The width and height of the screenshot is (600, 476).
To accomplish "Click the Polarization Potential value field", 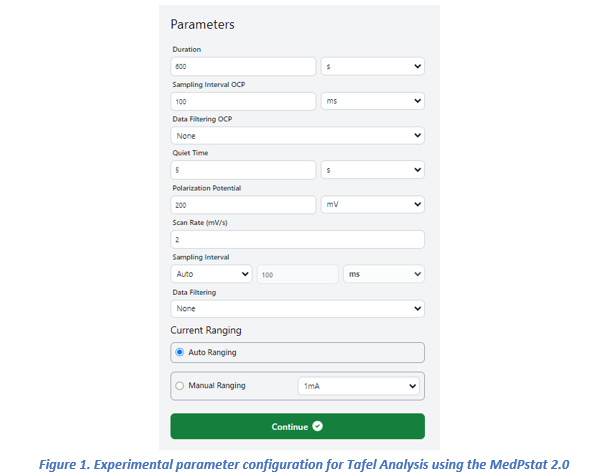I will click(x=243, y=204).
